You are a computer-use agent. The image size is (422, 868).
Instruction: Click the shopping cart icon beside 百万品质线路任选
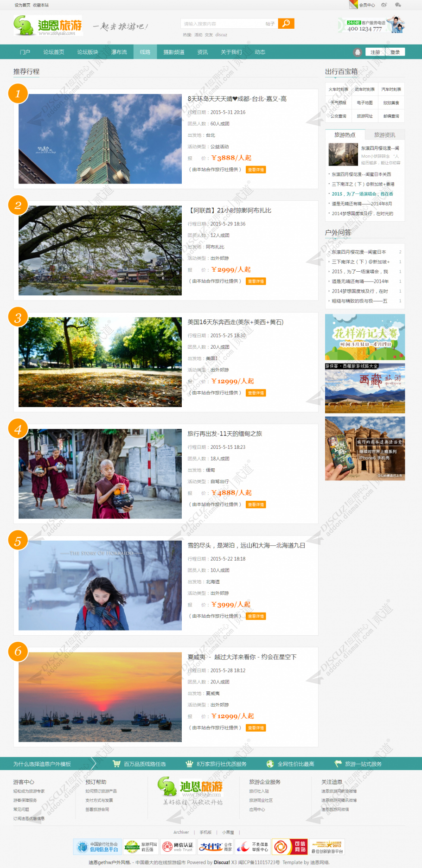click(x=116, y=764)
